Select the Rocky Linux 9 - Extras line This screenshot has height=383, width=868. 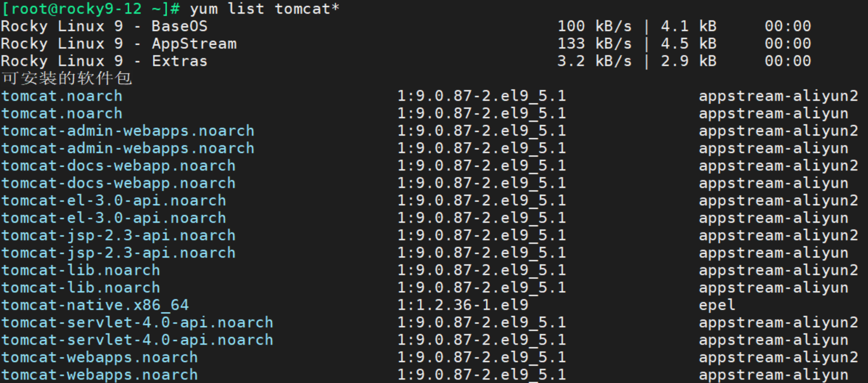(406, 61)
